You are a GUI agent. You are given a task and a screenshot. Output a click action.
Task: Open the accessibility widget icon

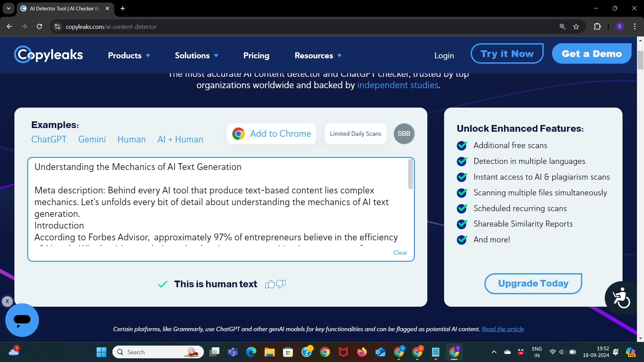(621, 298)
